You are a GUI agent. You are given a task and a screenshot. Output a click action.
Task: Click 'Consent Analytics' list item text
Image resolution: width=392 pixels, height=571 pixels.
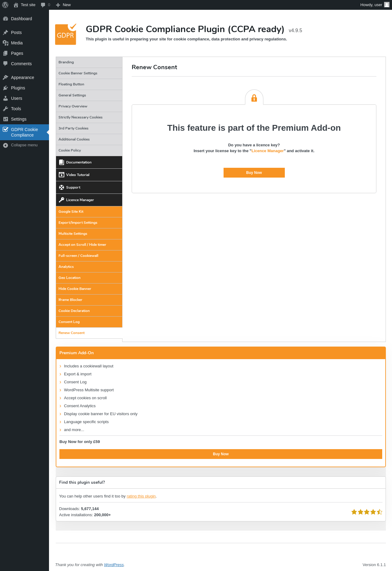click(80, 406)
